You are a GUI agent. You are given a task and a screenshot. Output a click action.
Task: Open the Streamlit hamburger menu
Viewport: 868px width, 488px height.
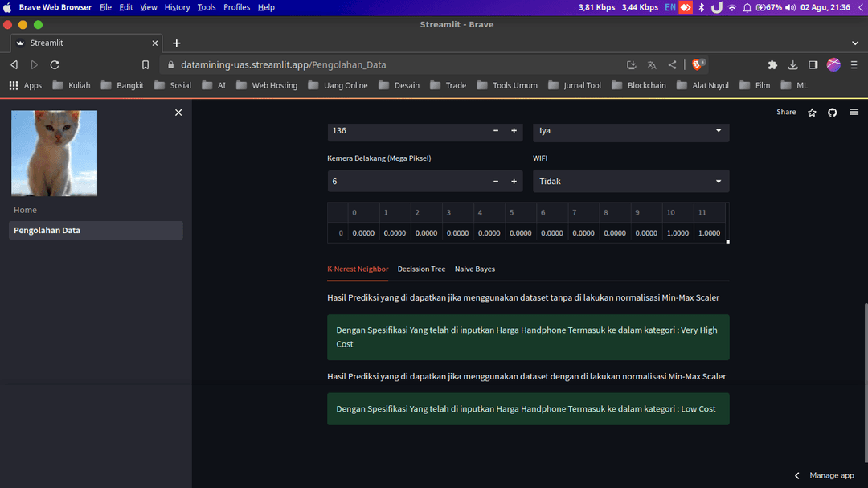(854, 113)
